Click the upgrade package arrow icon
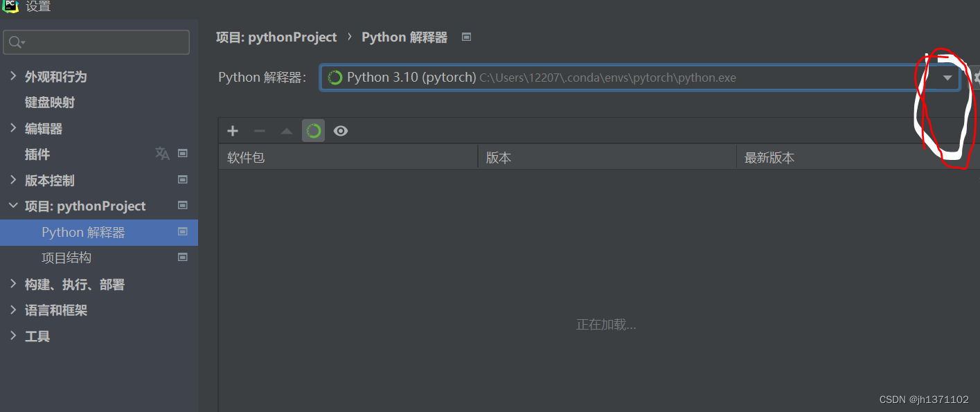 point(286,130)
